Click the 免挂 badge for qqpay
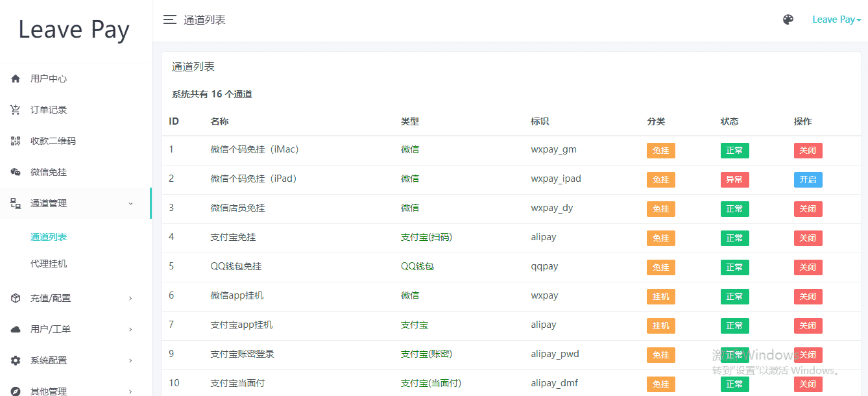The image size is (868, 396). click(661, 267)
